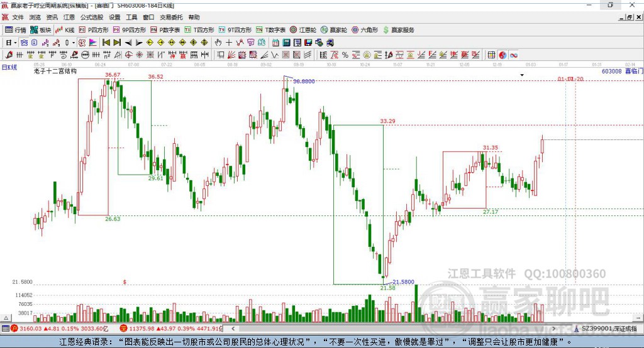The height and width of the screenshot is (348, 644).
Task: Jump to first bar icon
Action: tap(106, 43)
